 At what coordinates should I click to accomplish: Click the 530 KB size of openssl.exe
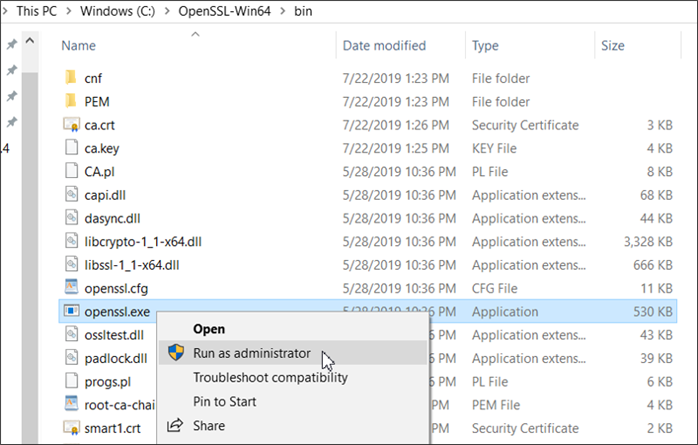coord(653,312)
